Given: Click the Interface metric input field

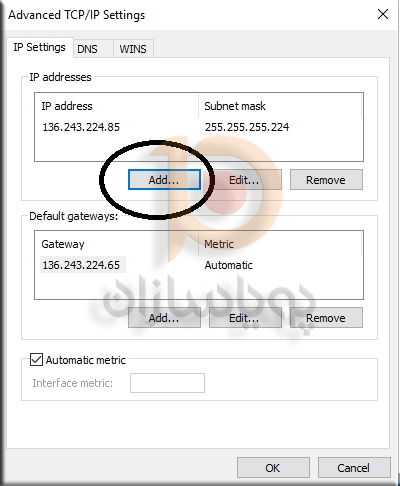Looking at the screenshot, I should click(167, 383).
